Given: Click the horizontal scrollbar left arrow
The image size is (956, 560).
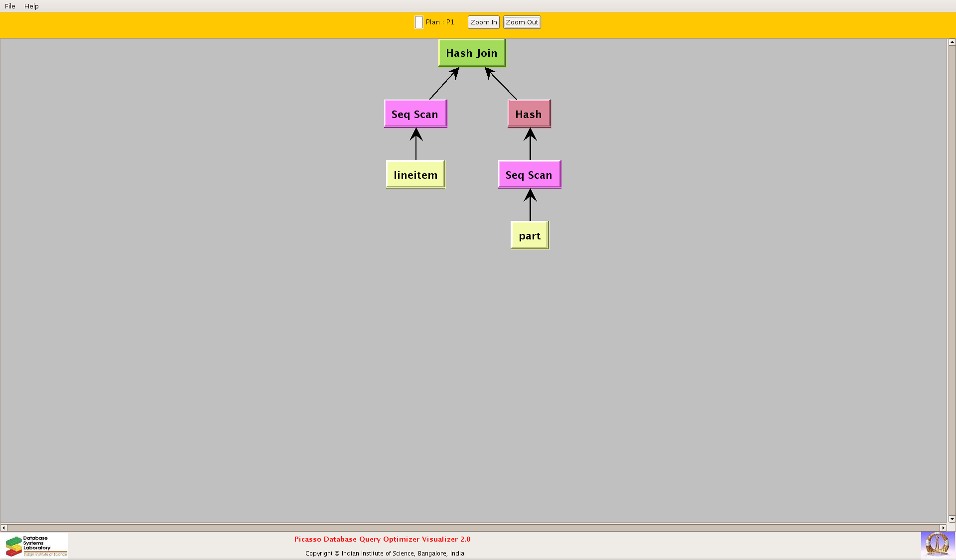Looking at the screenshot, I should 3,528.
